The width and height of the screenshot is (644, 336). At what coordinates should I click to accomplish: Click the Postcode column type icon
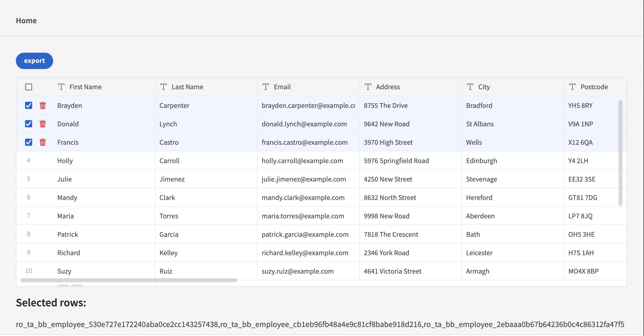click(572, 87)
